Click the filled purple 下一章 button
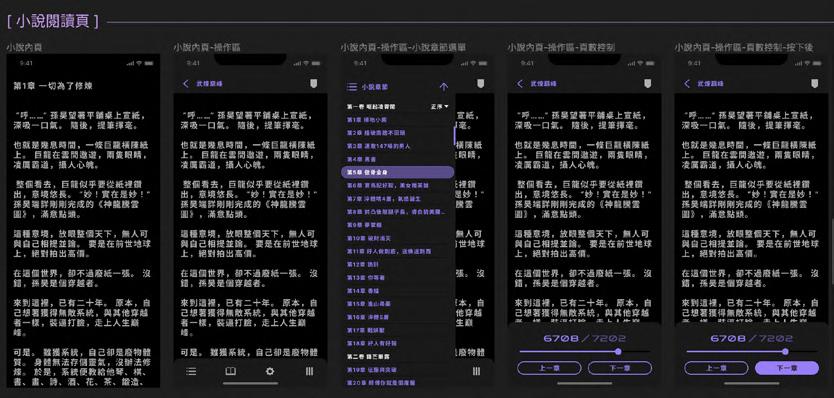This screenshot has width=834, height=398. (x=787, y=368)
